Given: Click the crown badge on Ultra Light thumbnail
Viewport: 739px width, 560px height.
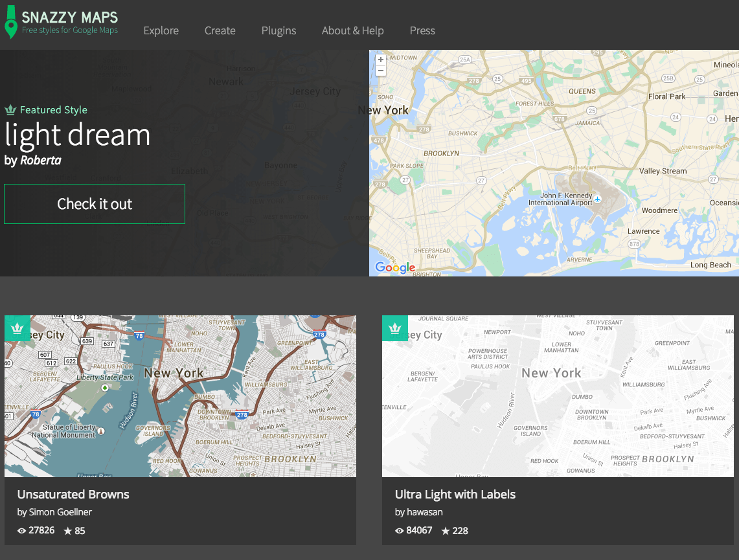Looking at the screenshot, I should pyautogui.click(x=395, y=328).
